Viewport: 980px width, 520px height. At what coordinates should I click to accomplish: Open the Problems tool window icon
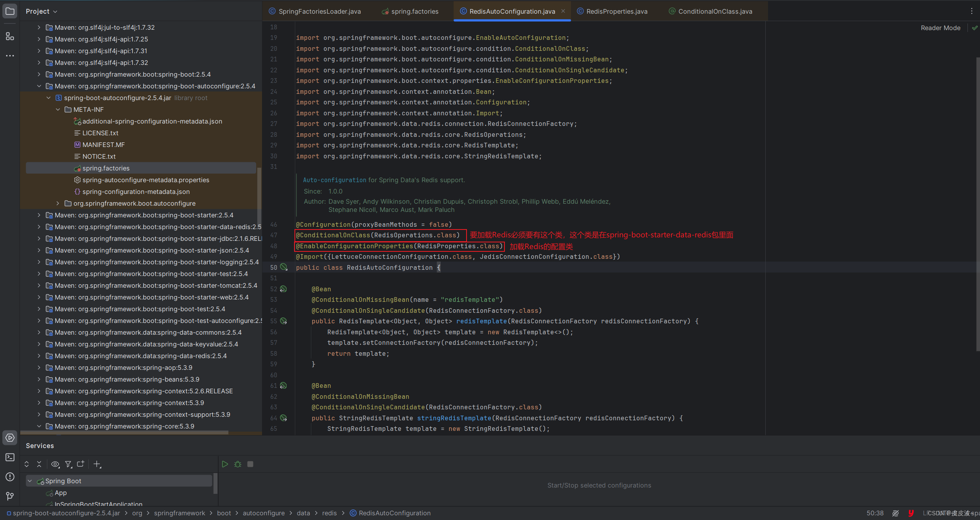pos(10,477)
